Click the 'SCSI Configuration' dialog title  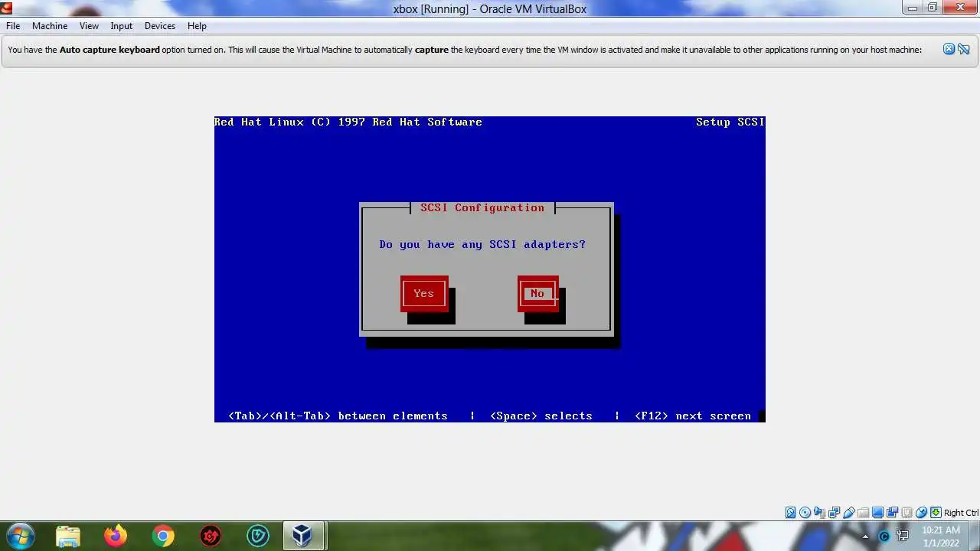click(482, 207)
